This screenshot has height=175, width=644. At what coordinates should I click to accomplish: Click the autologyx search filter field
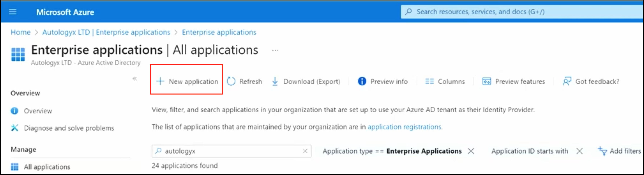232,151
